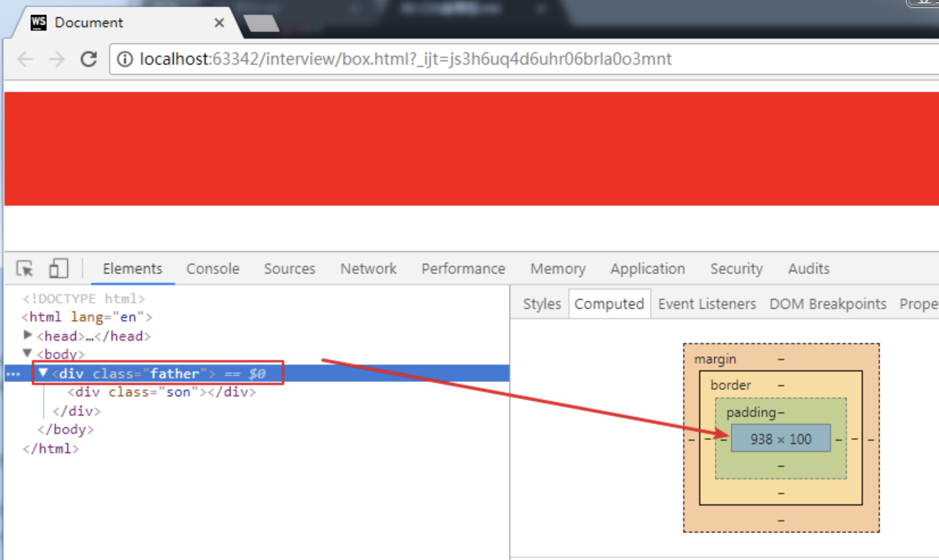Switch to the Console tab
939x560 pixels.
tap(213, 269)
